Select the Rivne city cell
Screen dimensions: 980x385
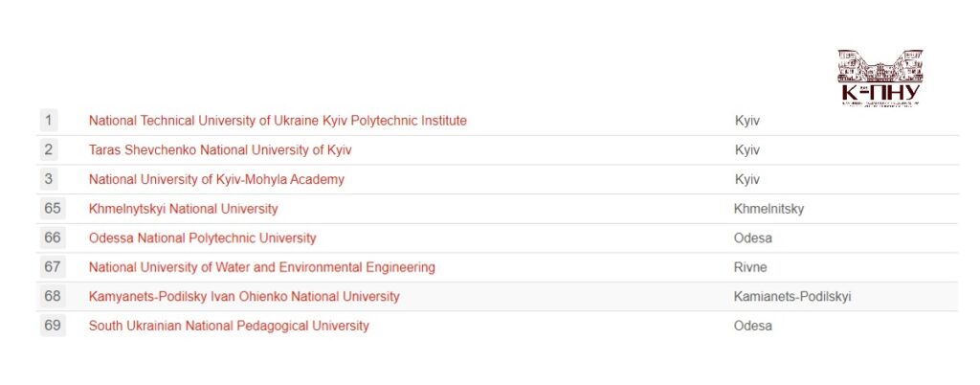(x=750, y=267)
